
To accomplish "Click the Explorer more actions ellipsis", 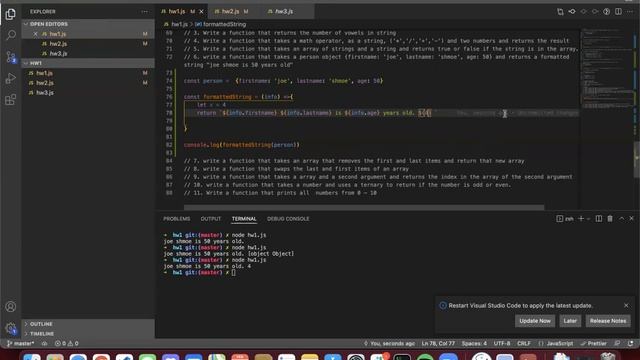I will click(x=144, y=12).
